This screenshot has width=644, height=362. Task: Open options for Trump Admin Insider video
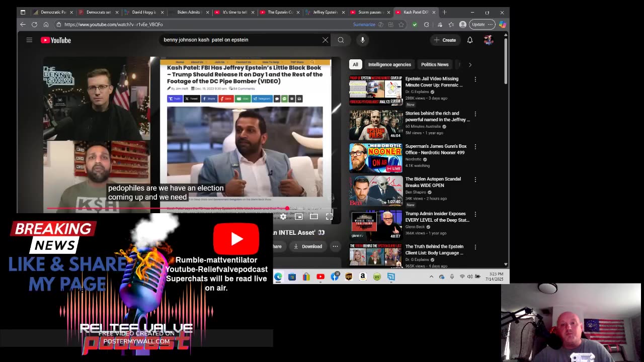tap(475, 214)
